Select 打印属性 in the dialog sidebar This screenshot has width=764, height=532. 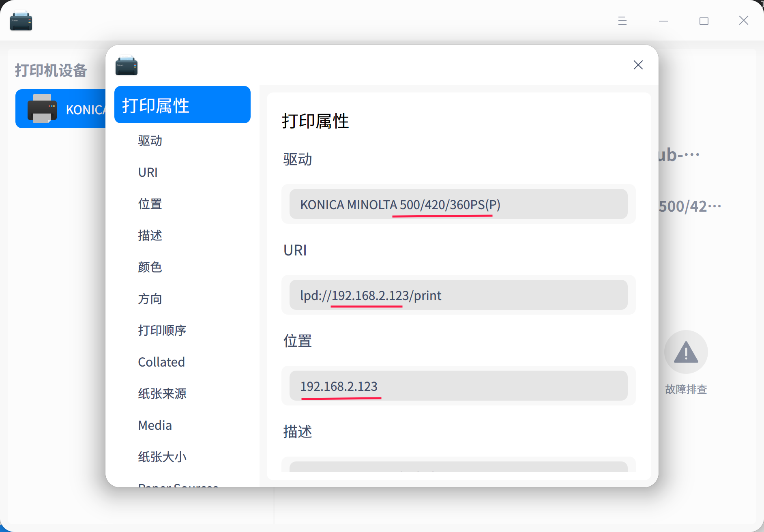click(182, 105)
